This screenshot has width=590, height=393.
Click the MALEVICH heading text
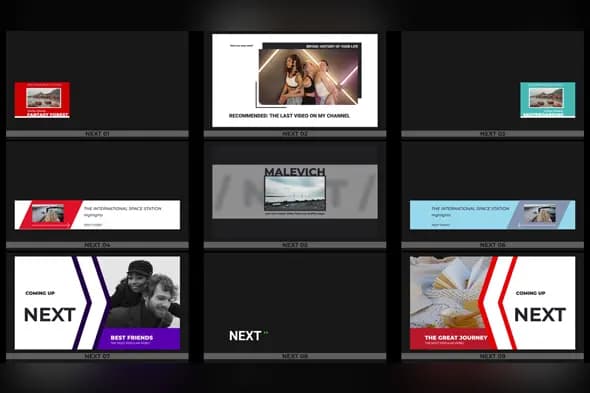(x=295, y=172)
